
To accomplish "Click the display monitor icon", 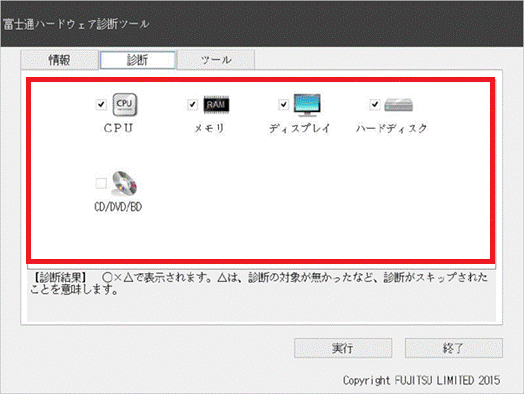I will [307, 105].
